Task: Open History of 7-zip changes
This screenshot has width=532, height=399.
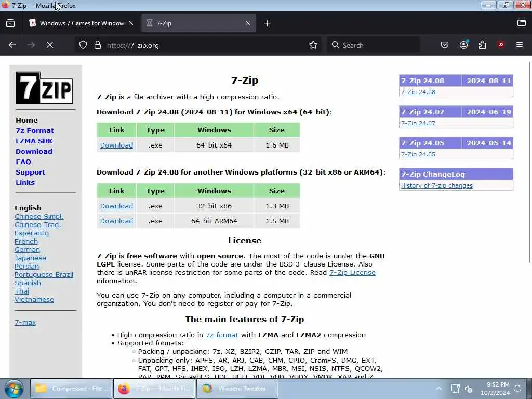Action: 436,185
